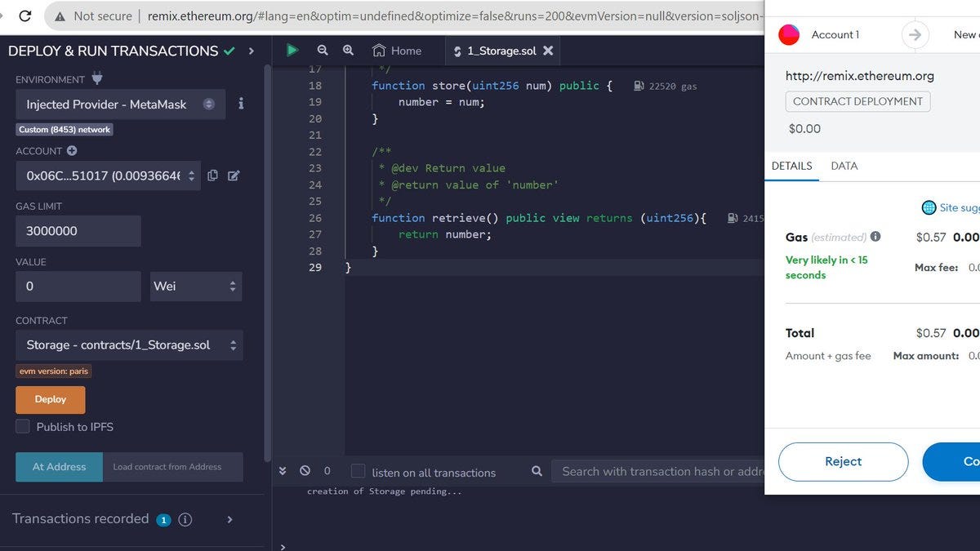This screenshot has height=551, width=980.
Task: Switch to MetaMask DATA tab
Action: (x=844, y=166)
